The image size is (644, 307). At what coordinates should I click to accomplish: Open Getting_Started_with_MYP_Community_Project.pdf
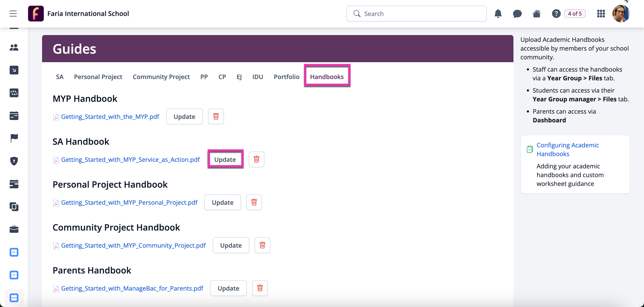click(133, 245)
